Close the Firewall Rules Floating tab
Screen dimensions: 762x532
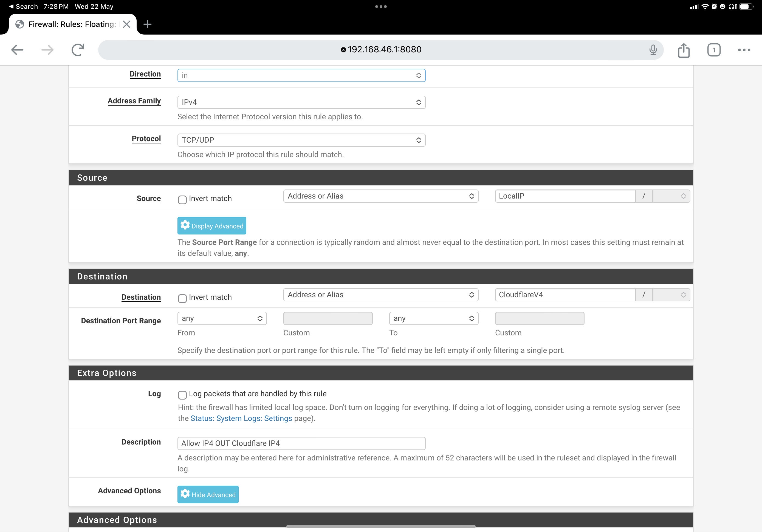pyautogui.click(x=126, y=24)
